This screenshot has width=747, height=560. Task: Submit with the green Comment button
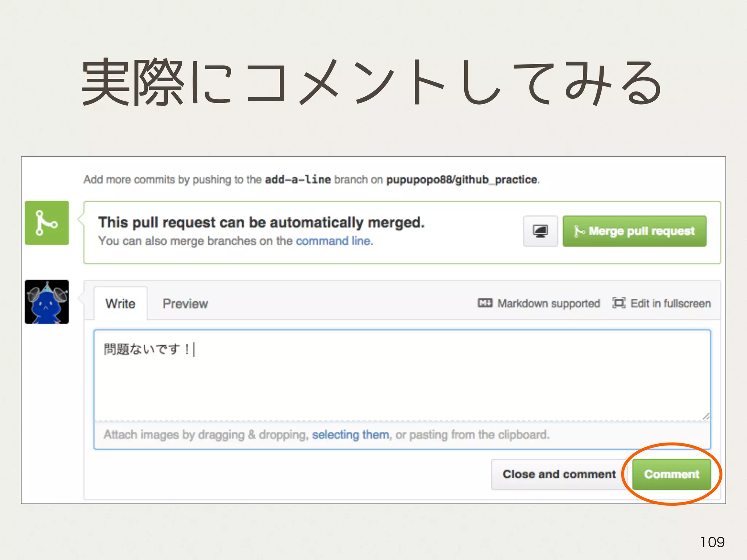(x=671, y=474)
